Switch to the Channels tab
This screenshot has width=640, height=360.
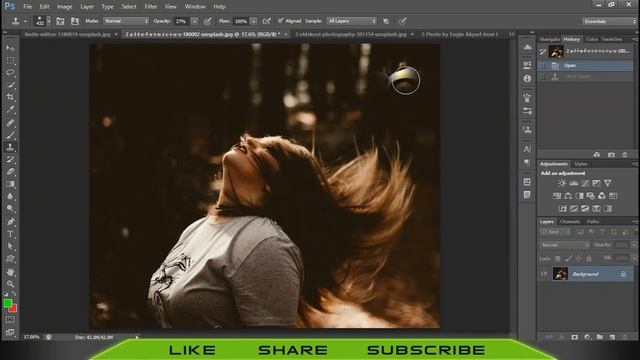coord(570,222)
